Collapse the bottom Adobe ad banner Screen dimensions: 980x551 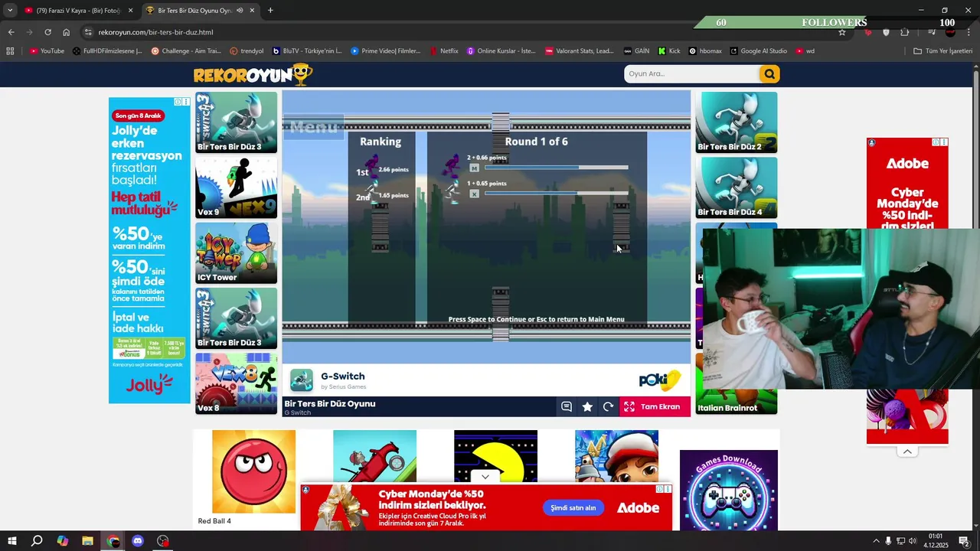[485, 476]
